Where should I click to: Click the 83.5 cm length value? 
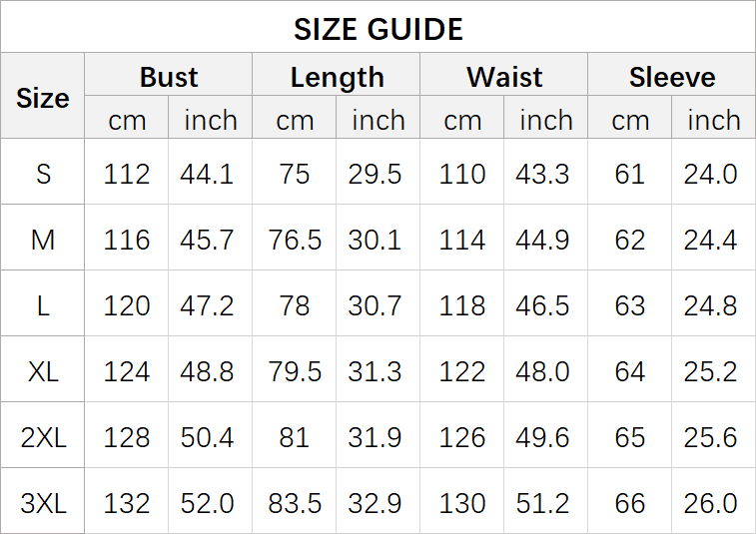tap(295, 503)
